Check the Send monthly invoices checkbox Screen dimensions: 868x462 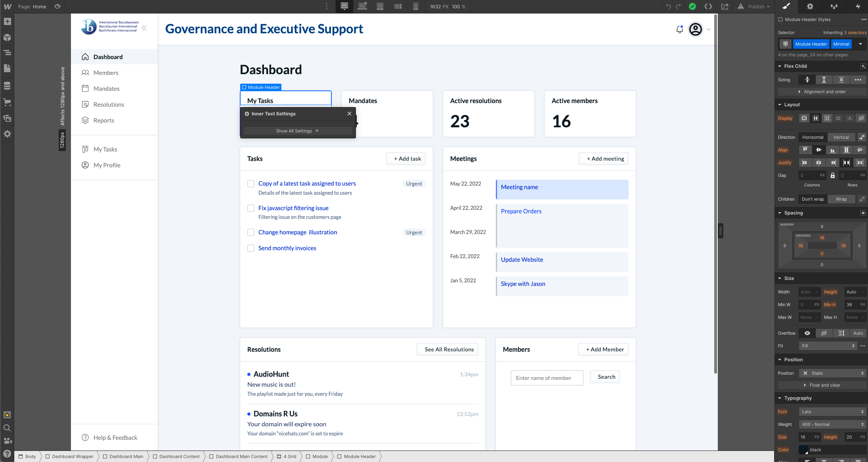point(251,248)
